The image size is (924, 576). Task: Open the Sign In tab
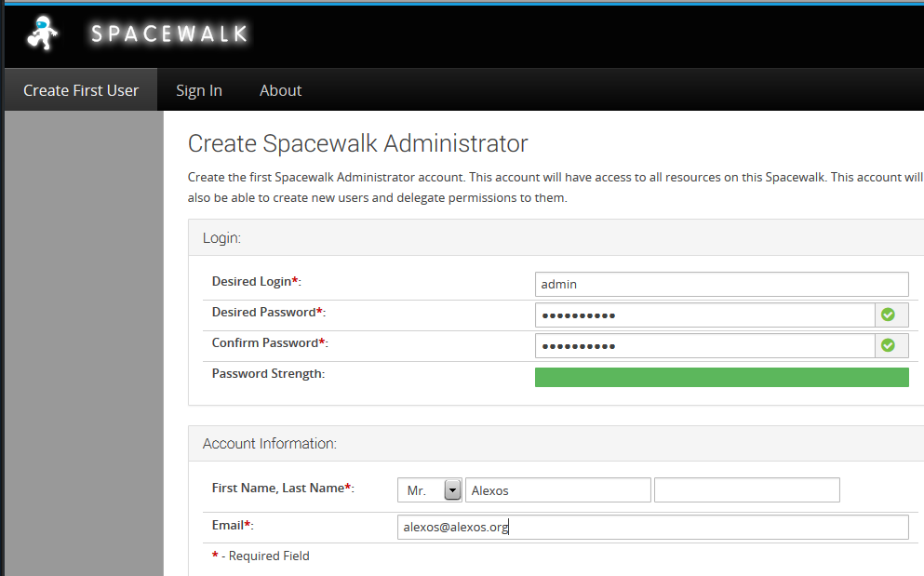click(x=199, y=90)
